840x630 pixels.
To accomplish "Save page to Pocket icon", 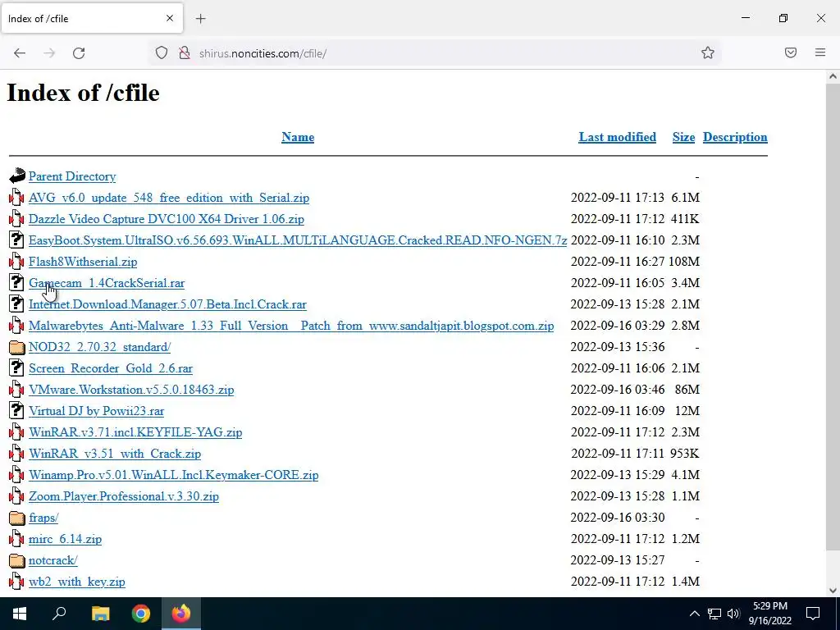I will pos(791,52).
